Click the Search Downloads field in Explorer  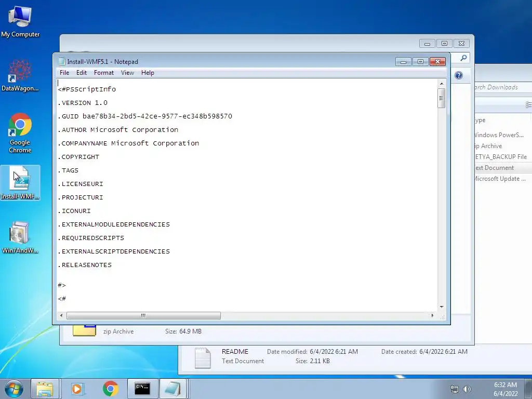503,87
